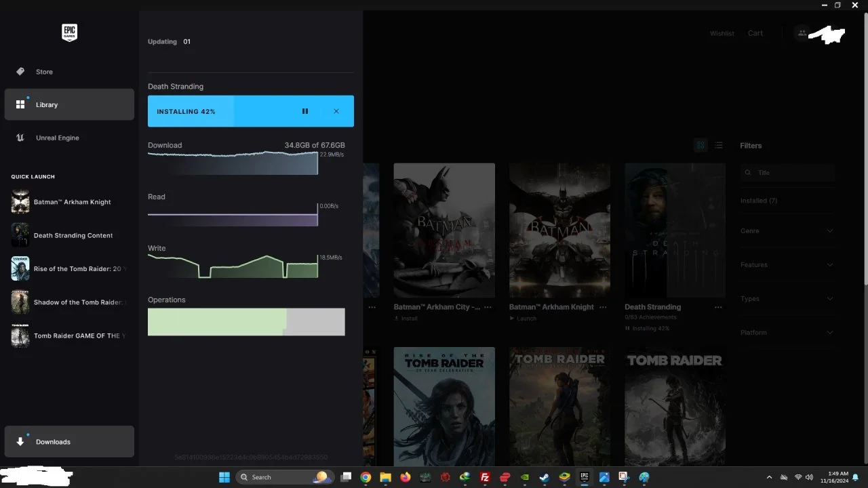Launch Batman Arkham Knight from its card
Screen dimensions: 868x488
tap(522, 319)
